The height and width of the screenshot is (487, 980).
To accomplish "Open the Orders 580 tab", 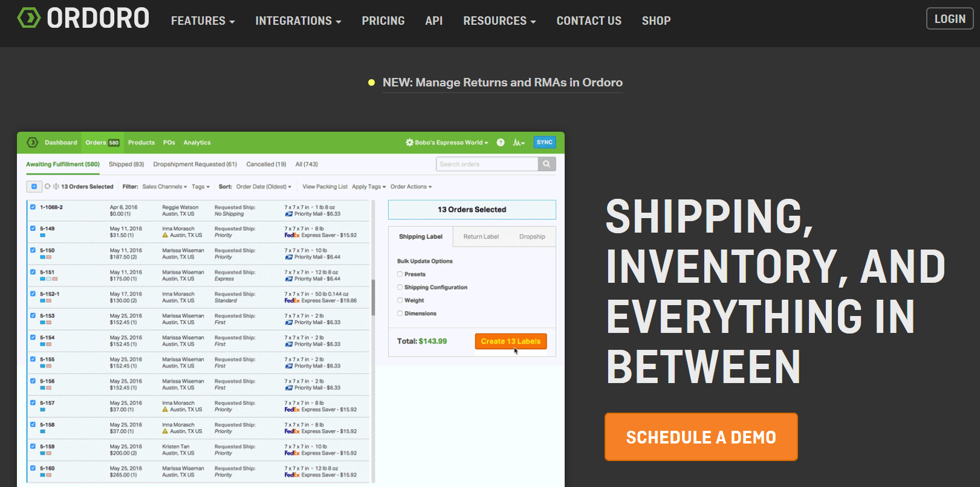I will coord(102,143).
